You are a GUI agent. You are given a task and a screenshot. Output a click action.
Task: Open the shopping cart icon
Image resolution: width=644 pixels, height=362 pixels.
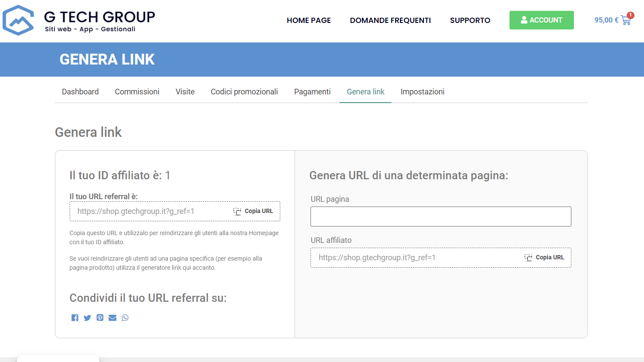[626, 20]
